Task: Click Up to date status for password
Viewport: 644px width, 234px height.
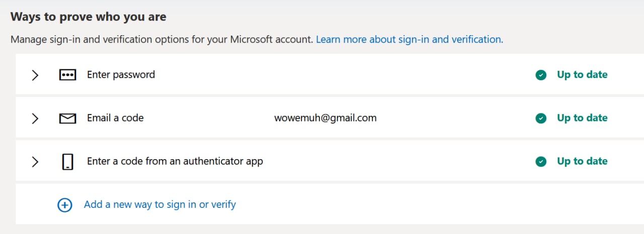Action: [x=582, y=75]
